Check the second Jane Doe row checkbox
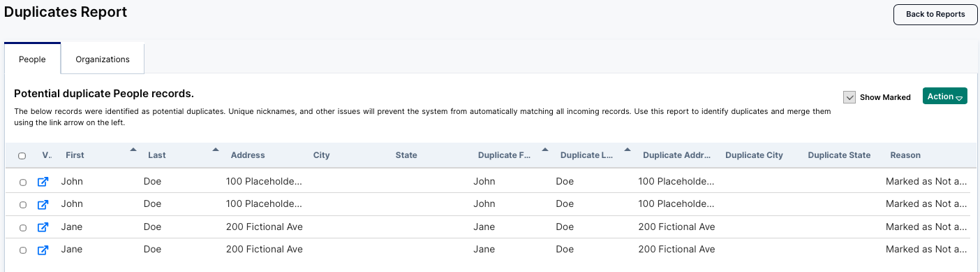This screenshot has height=272, width=980. coord(23,250)
